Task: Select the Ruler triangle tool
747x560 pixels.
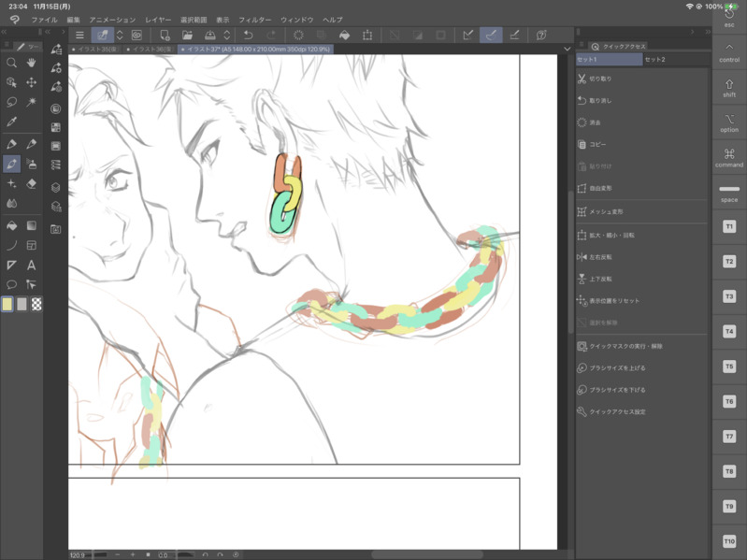Action: click(11, 266)
